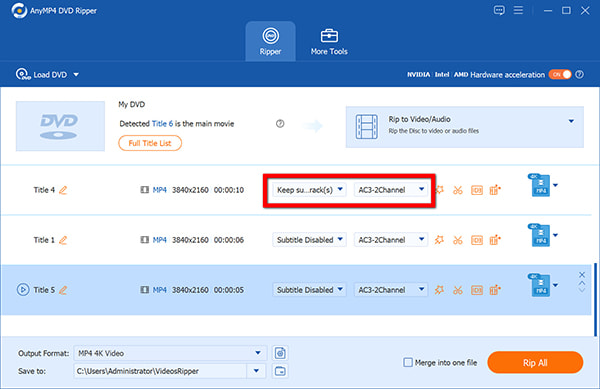Open the hamburger menu in the title bar
This screenshot has height=389, width=600.
(518, 10)
